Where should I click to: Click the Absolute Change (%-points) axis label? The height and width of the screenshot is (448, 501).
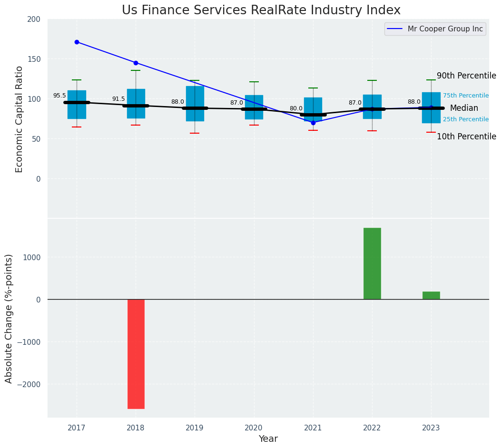pyautogui.click(x=8, y=319)
